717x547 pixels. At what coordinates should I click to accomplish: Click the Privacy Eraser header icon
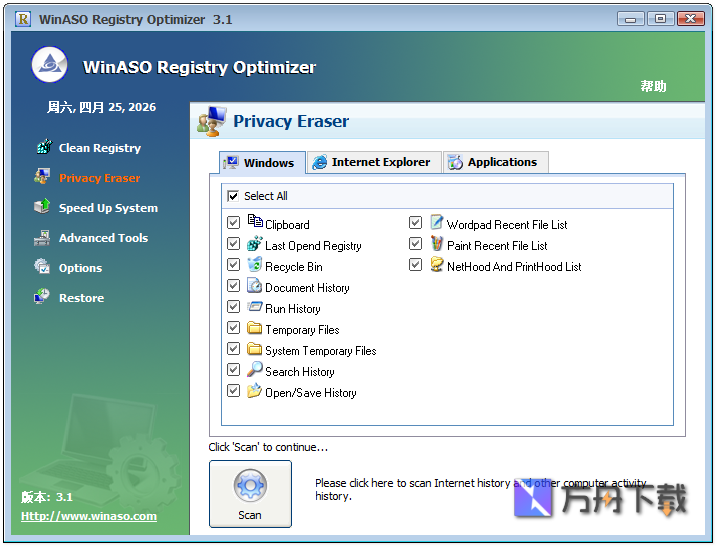point(212,121)
